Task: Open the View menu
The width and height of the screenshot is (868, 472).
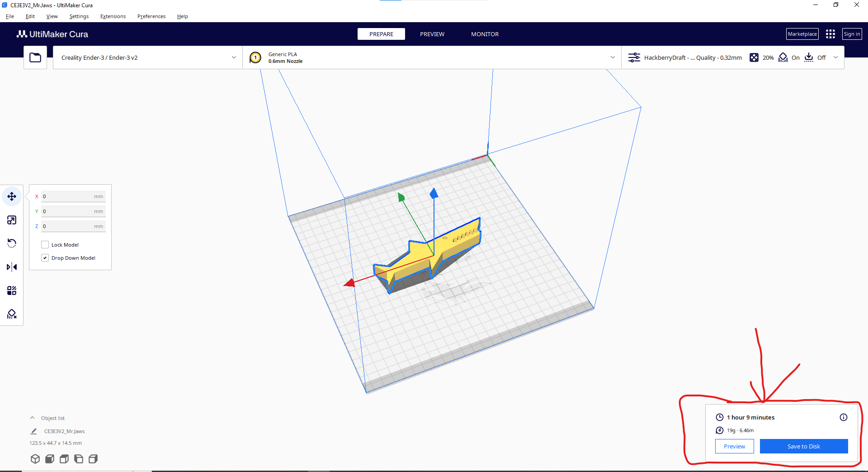Action: point(52,16)
